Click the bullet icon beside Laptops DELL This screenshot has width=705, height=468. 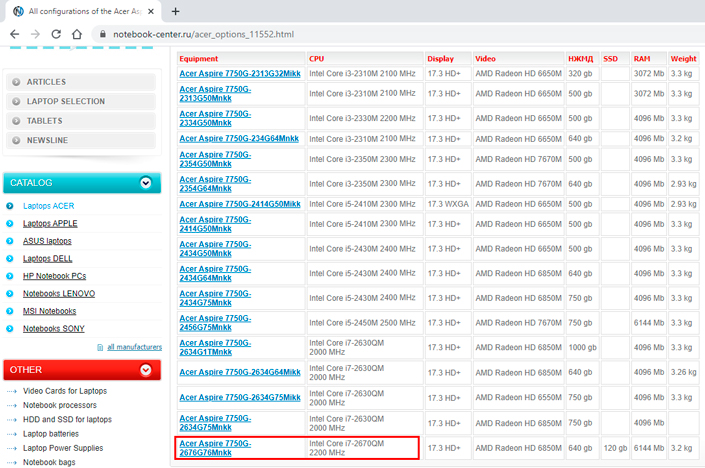pos(9,259)
